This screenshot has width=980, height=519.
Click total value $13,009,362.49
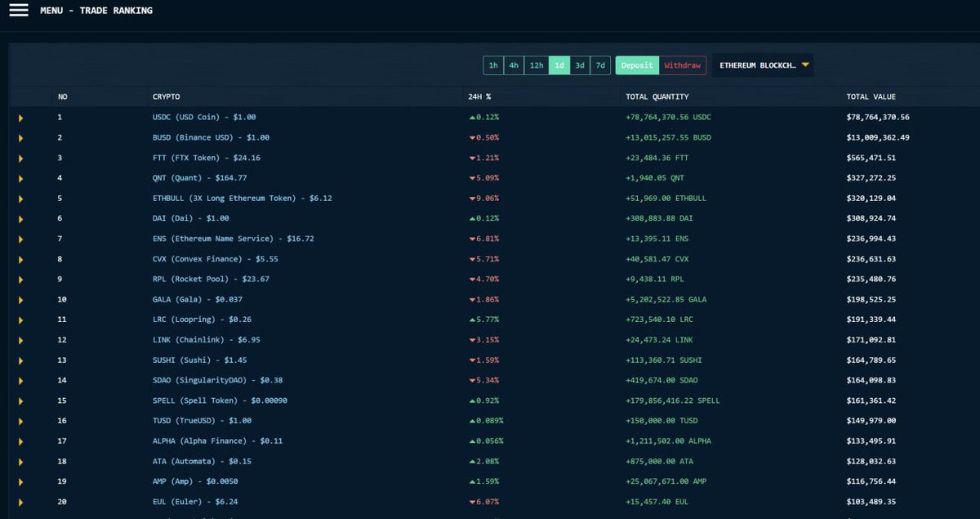pyautogui.click(x=878, y=137)
